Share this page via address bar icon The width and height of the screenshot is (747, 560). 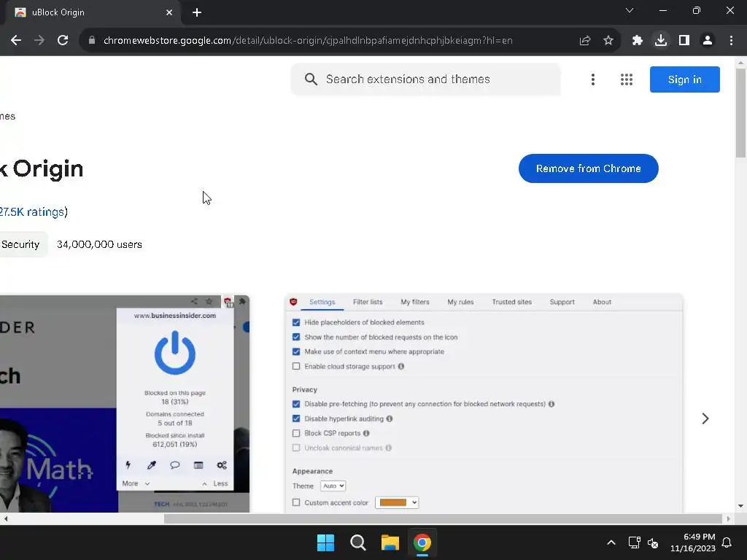click(585, 41)
